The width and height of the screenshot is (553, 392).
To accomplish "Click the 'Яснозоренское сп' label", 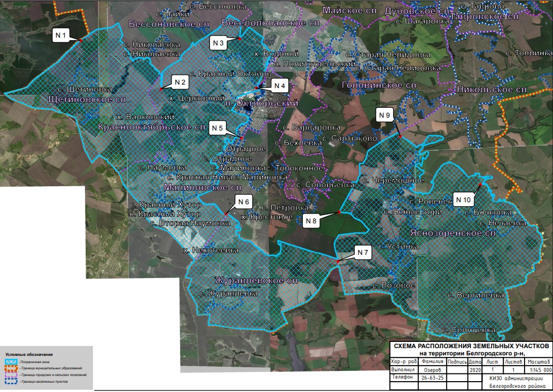I will (453, 233).
